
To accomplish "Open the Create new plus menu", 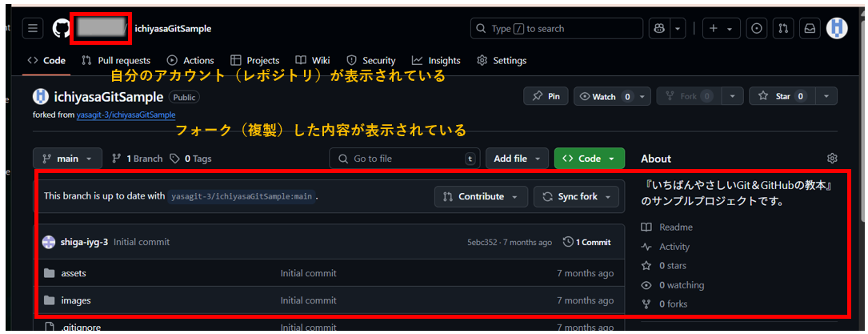I will coord(722,28).
